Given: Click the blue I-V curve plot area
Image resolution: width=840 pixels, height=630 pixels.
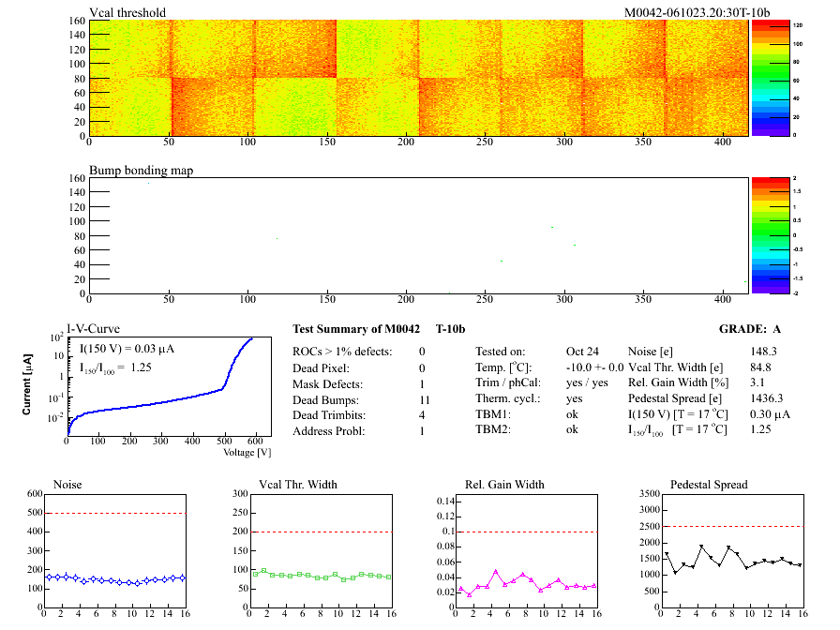Looking at the screenshot, I should pos(170,387).
